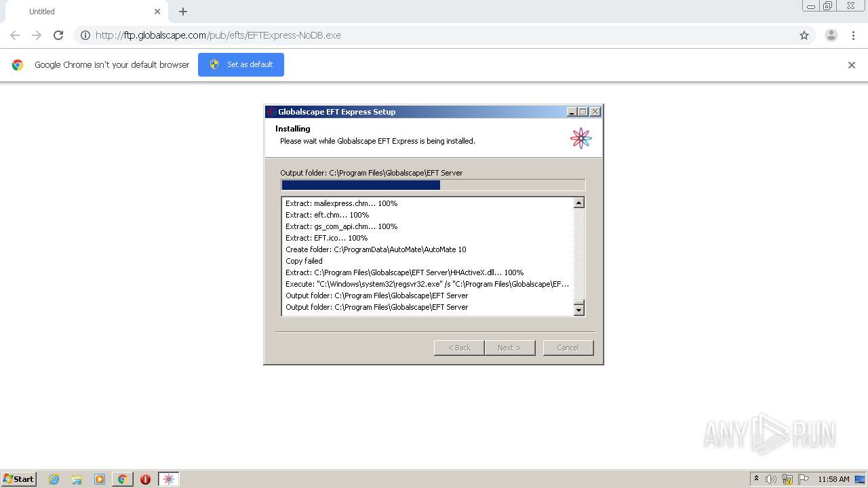Open the Chrome profile avatar

(x=831, y=35)
